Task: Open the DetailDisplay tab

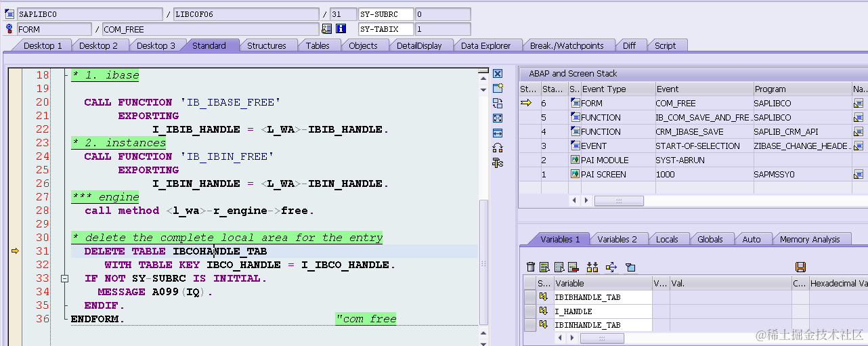Action: 419,45
